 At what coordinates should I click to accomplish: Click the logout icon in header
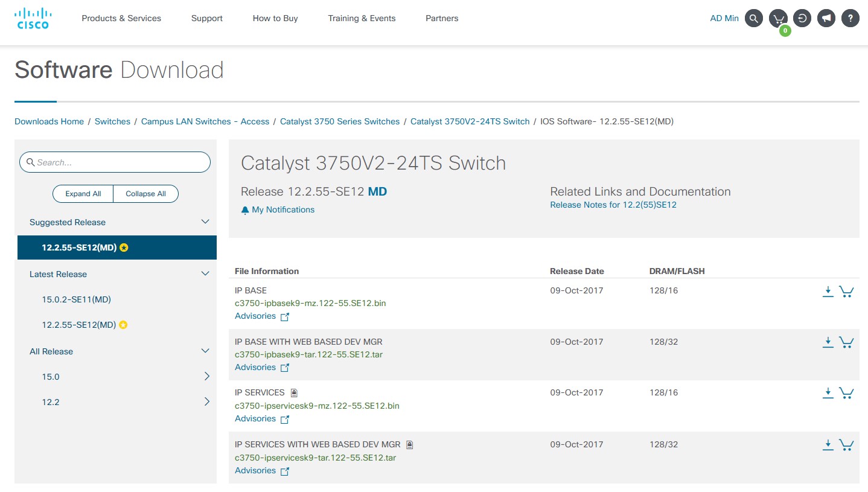pyautogui.click(x=802, y=18)
